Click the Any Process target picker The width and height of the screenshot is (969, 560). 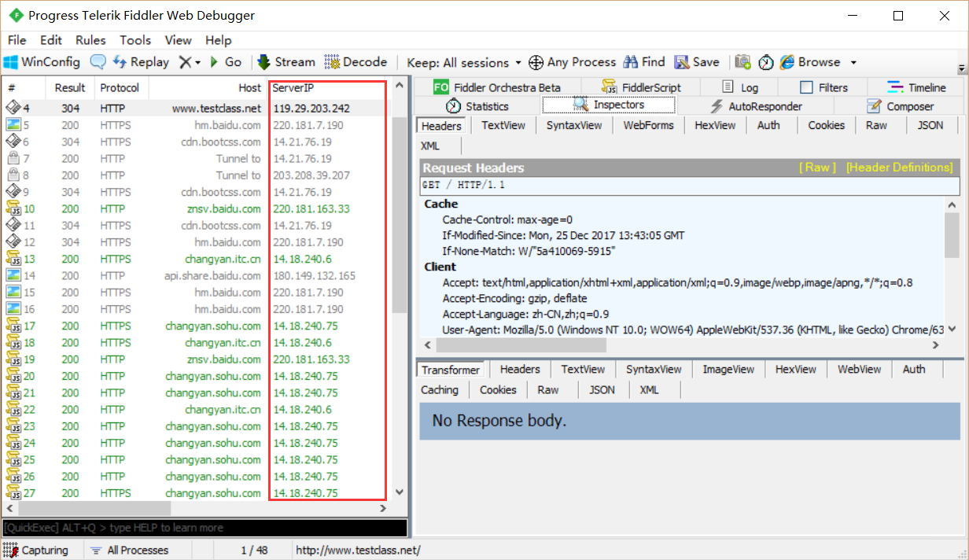[x=572, y=62]
